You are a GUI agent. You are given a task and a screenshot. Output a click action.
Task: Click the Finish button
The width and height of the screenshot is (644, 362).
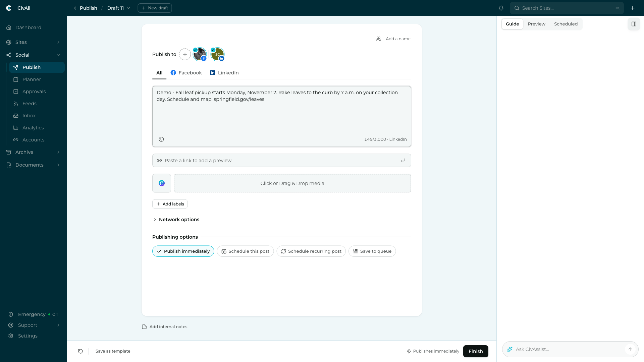click(x=476, y=351)
